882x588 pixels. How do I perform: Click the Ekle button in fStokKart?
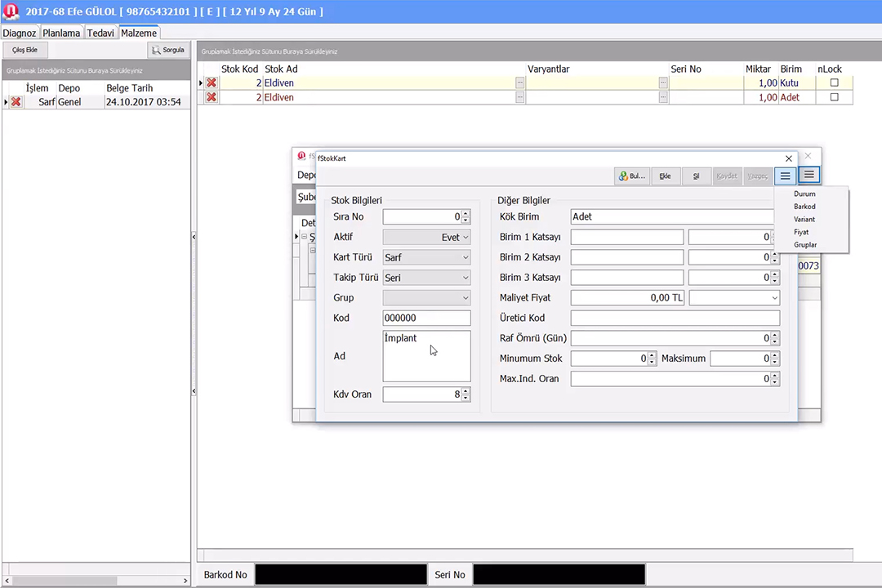tap(665, 176)
